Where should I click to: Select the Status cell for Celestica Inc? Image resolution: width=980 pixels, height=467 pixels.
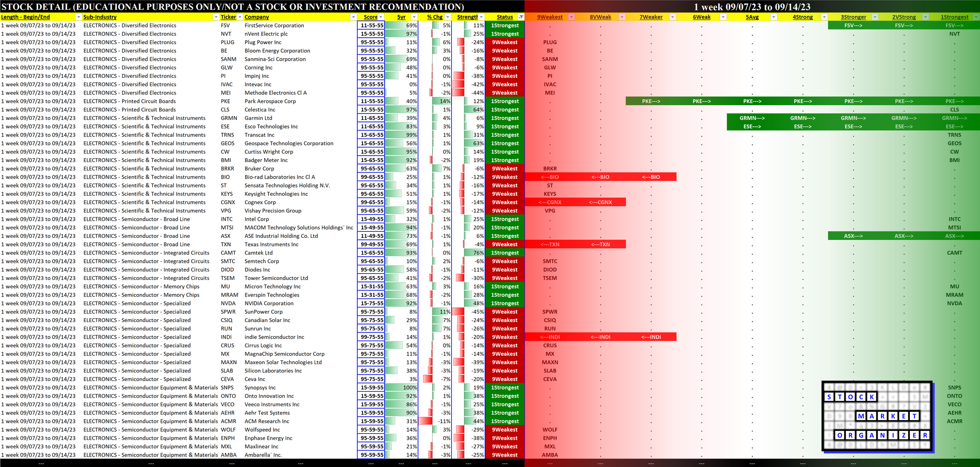click(x=505, y=110)
